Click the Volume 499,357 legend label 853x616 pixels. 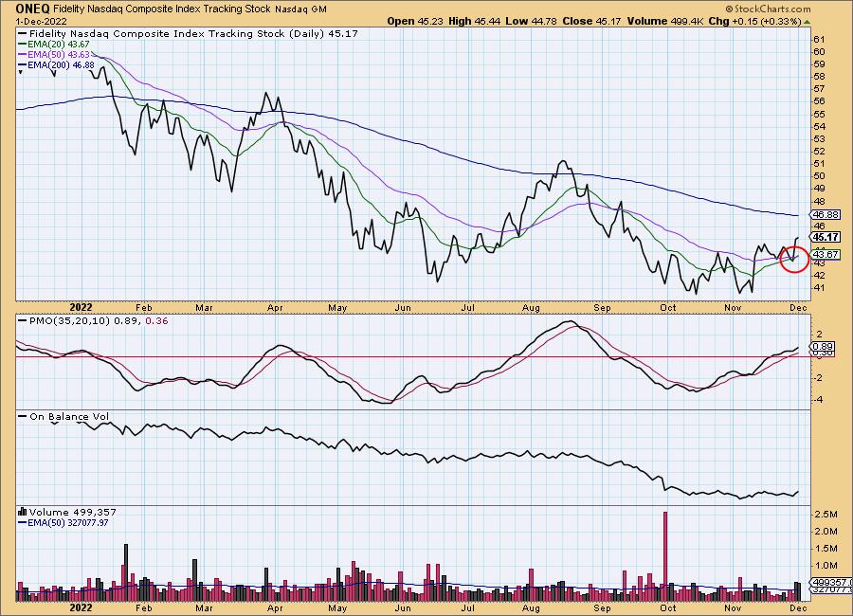point(72,512)
